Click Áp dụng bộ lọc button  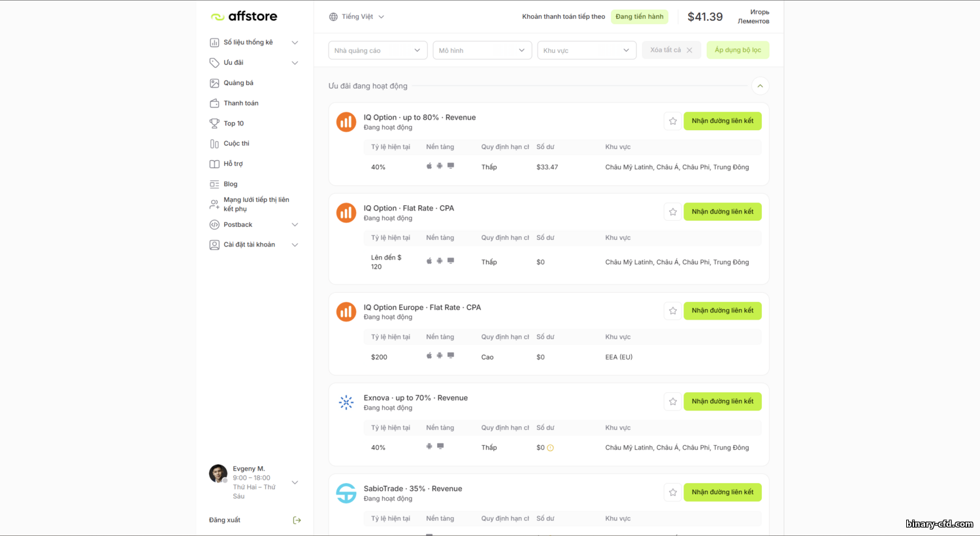click(738, 50)
